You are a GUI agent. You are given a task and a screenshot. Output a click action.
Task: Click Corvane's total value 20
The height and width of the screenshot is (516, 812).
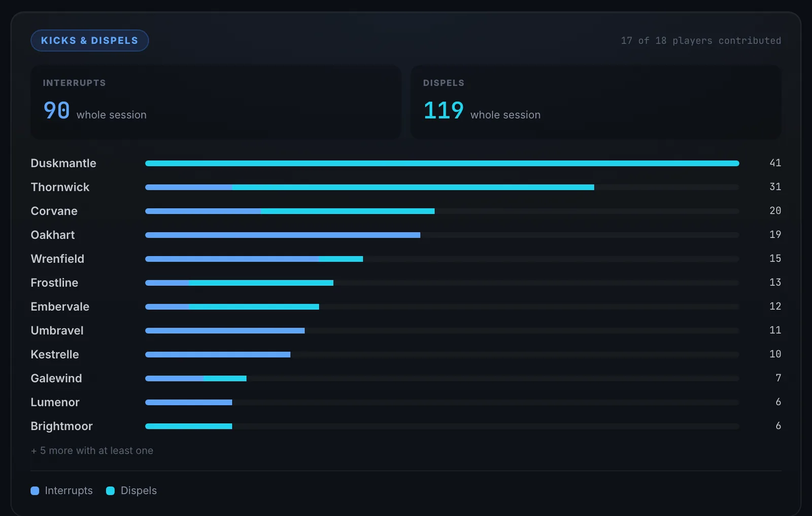click(775, 211)
